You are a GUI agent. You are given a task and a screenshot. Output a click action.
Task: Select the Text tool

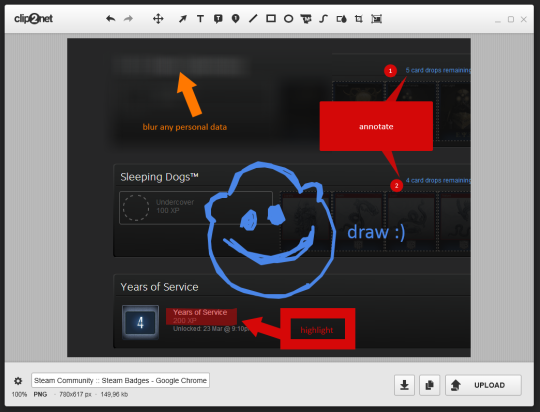coord(200,19)
